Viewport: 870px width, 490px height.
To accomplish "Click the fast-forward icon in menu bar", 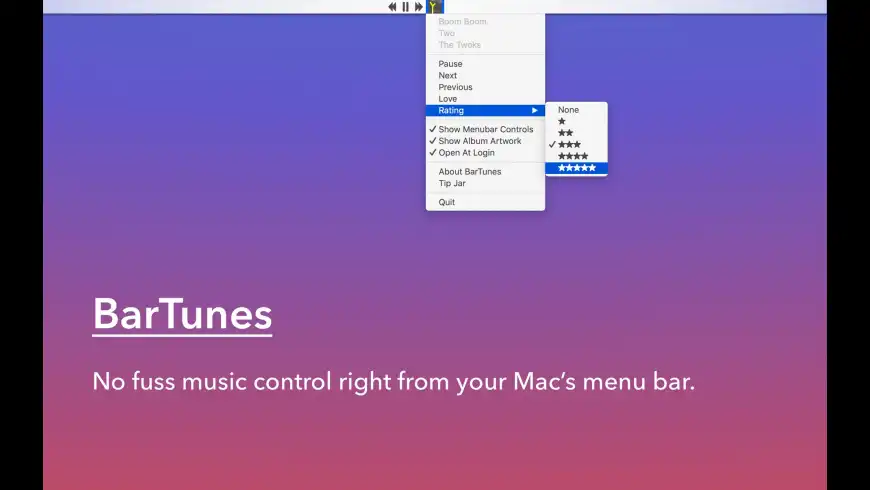I will pyautogui.click(x=418, y=7).
